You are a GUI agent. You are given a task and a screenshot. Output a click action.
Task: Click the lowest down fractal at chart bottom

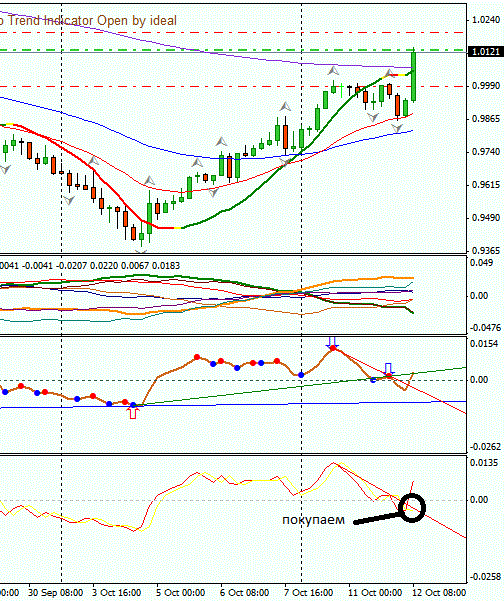click(x=141, y=251)
